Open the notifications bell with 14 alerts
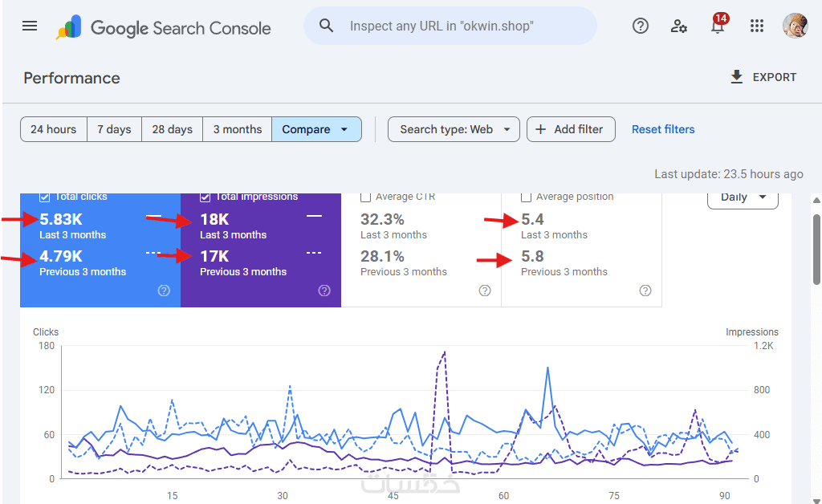822x504 pixels. 717,26
